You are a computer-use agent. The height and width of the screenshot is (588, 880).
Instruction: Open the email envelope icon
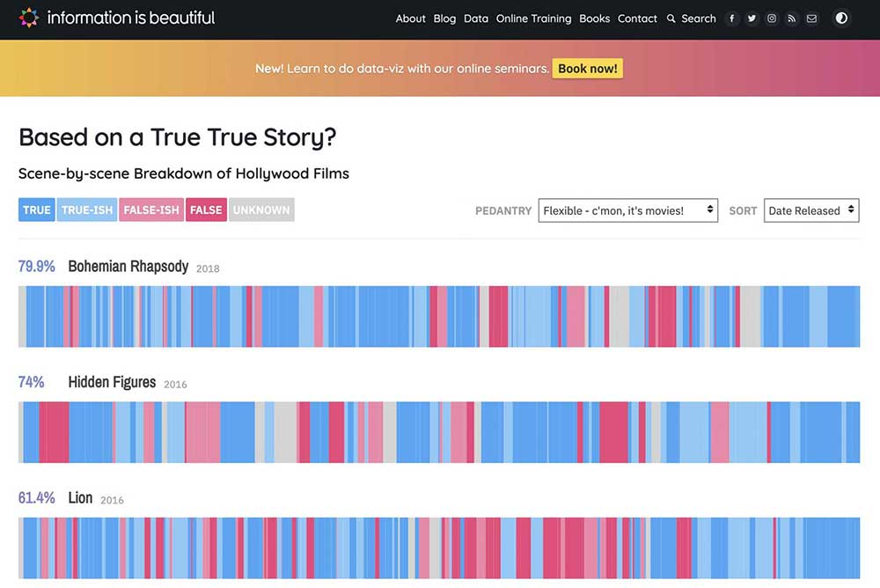coord(811,18)
